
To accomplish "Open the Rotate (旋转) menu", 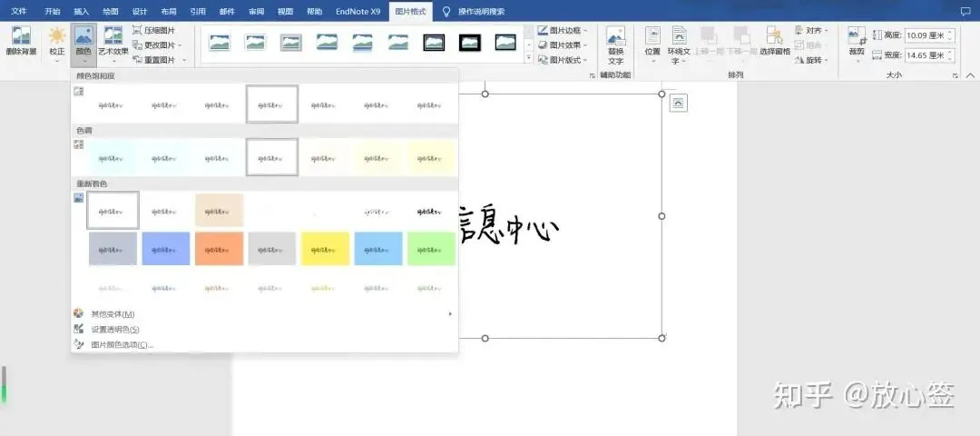I will coord(812,60).
